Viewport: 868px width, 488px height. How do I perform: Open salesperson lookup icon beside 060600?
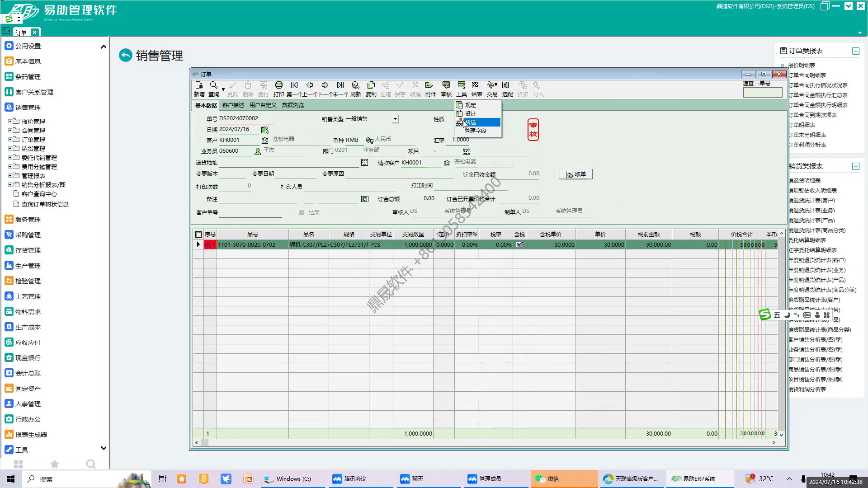pos(258,151)
